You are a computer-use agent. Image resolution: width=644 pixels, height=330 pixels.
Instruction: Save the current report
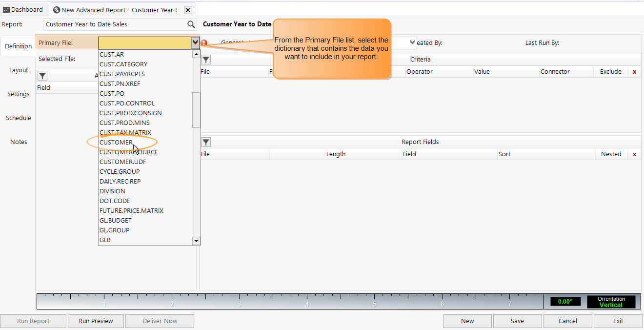(517, 321)
